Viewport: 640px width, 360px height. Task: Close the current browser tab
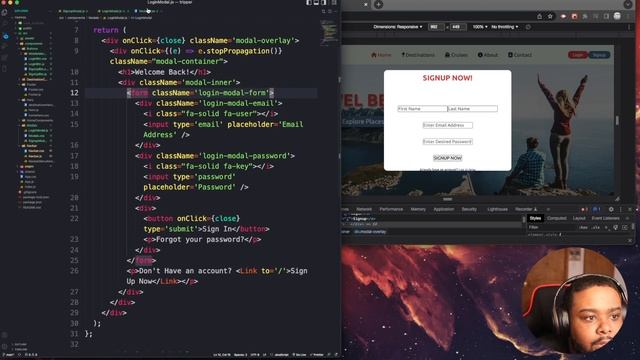pos(366,4)
